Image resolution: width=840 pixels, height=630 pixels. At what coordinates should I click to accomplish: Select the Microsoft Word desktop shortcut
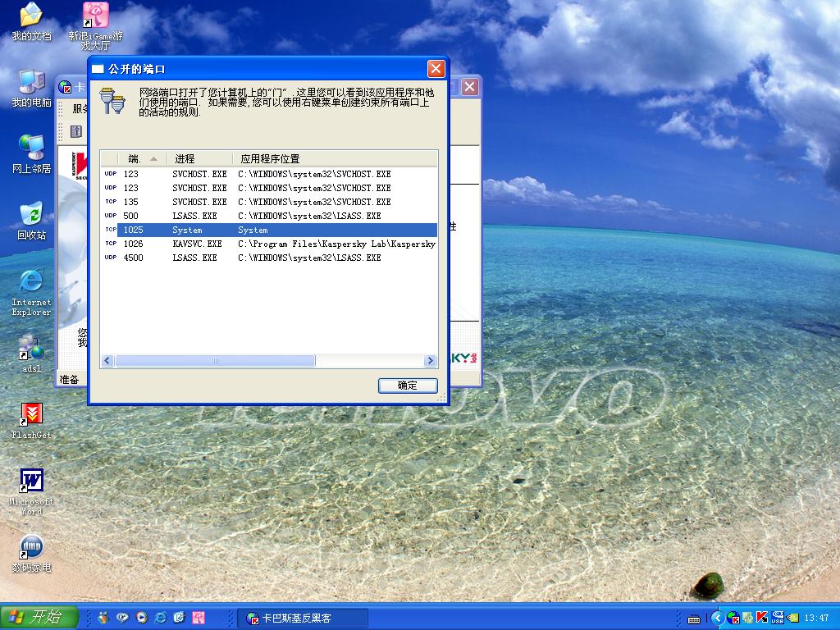pos(31,492)
